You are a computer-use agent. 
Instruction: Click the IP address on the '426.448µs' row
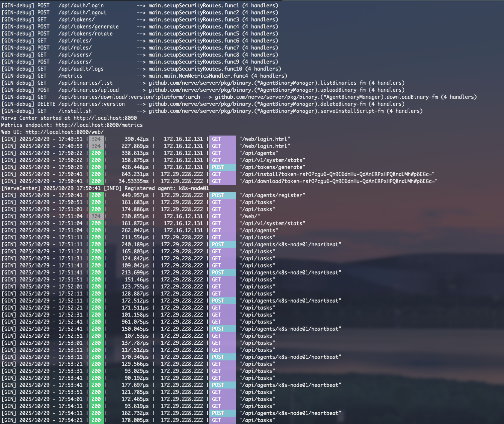183,167
